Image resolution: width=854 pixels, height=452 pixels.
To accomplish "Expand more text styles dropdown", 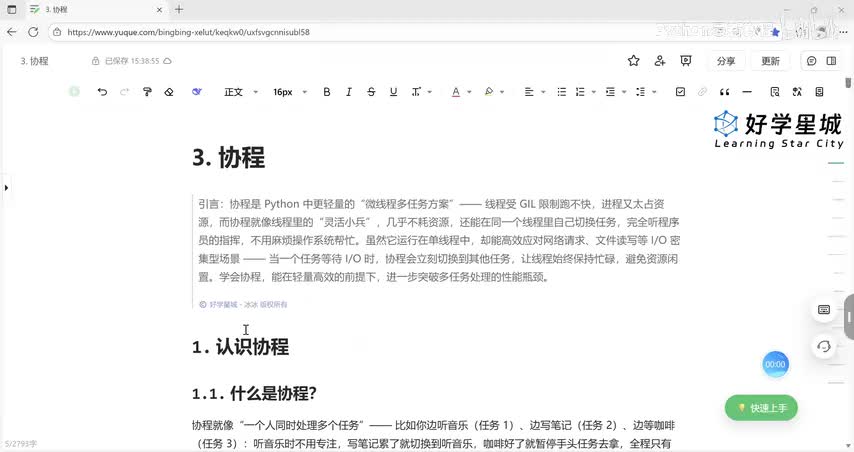I will pyautogui.click(x=421, y=92).
